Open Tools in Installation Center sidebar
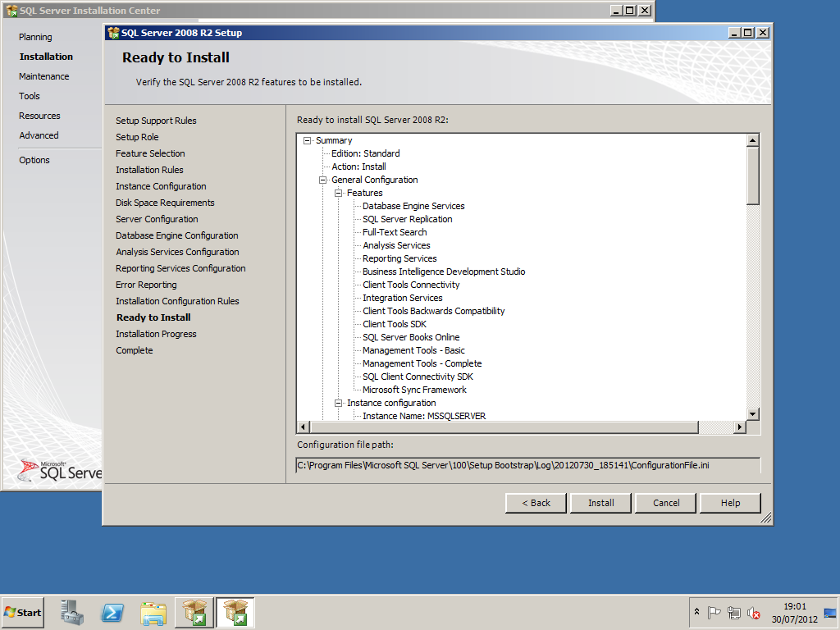840x630 pixels. click(30, 97)
